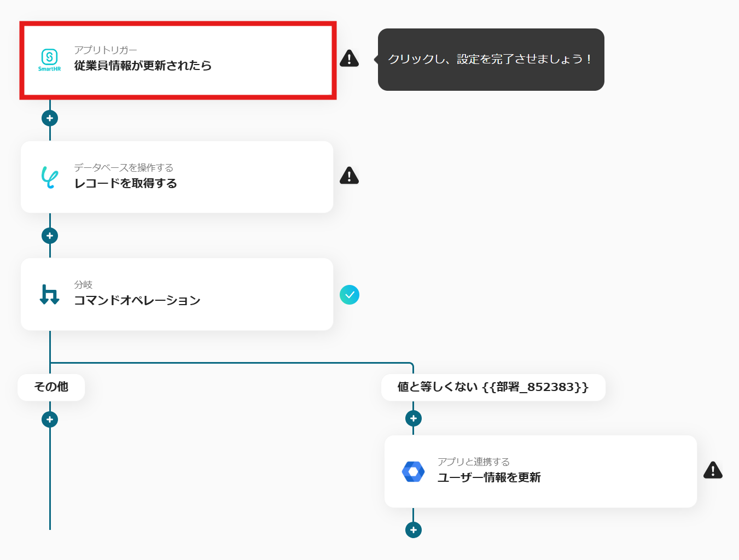
Task: Click the warning icon beside レコードを取得する
Action: [349, 176]
